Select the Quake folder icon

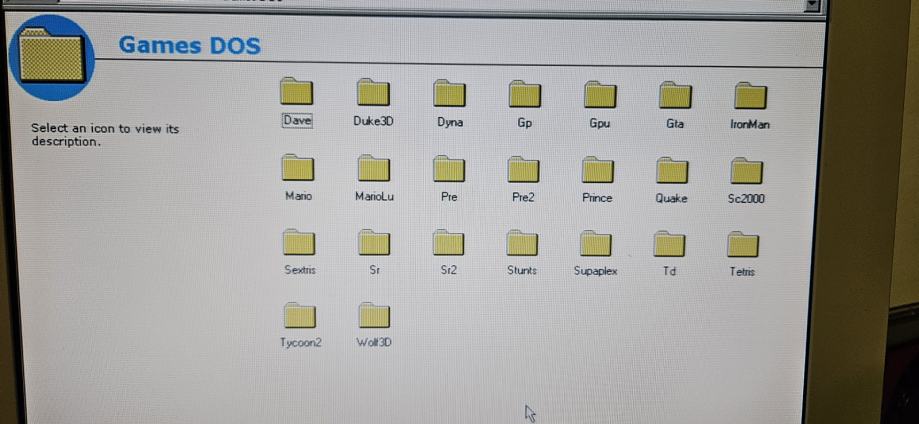(x=672, y=171)
